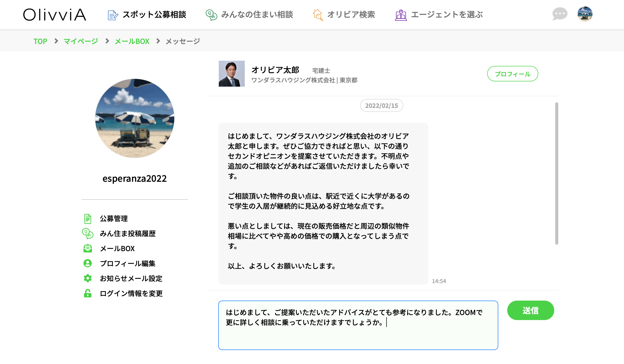Image resolution: width=624 pixels, height=364 pixels.
Task: Select the メッセージ breadcrumb item
Action: tap(182, 41)
